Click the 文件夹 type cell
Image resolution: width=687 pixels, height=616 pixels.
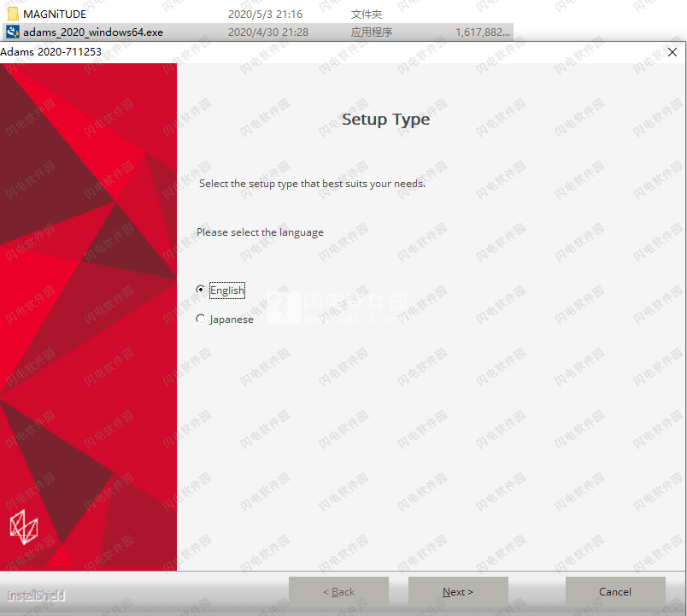(x=367, y=14)
